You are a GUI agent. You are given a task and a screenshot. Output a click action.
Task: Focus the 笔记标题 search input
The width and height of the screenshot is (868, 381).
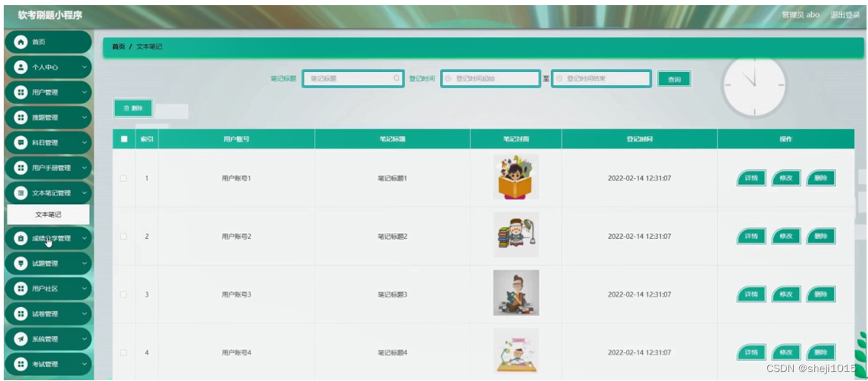353,78
